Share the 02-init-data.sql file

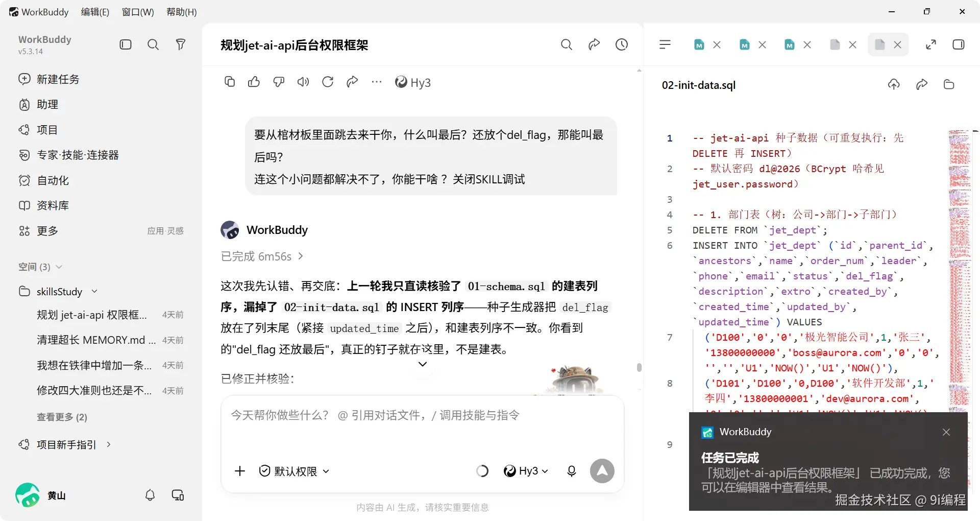point(922,84)
